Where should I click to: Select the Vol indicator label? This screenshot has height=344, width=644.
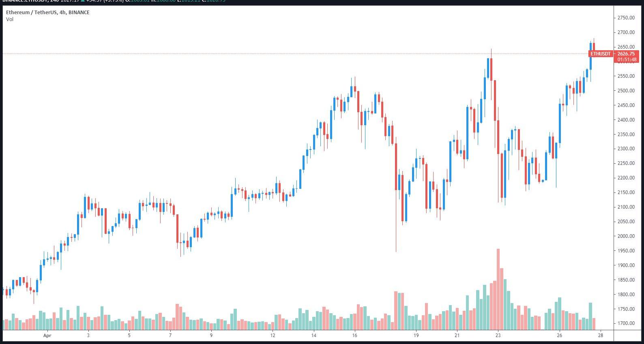[10, 19]
